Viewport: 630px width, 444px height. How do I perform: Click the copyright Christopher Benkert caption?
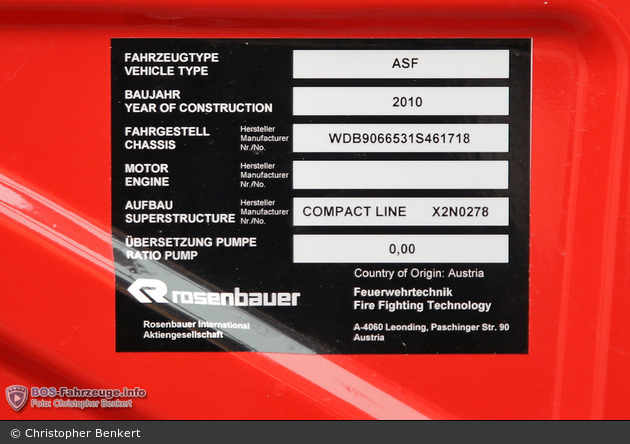point(76,433)
